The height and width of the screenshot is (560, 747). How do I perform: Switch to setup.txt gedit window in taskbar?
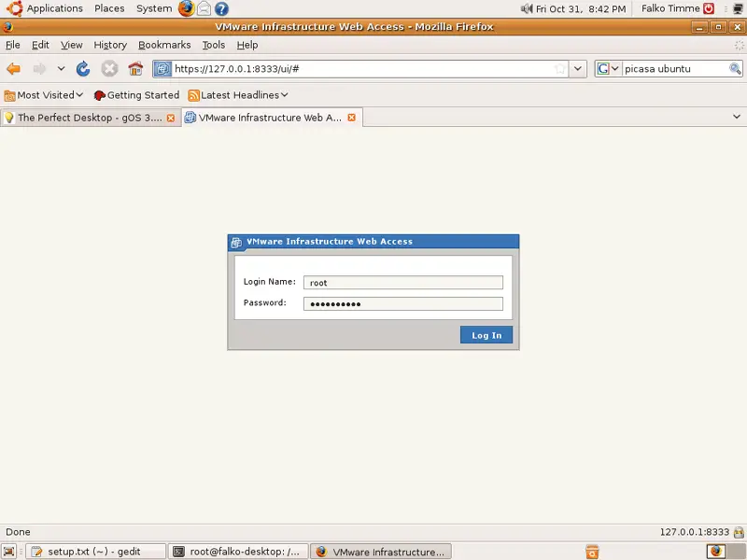[x=95, y=552]
